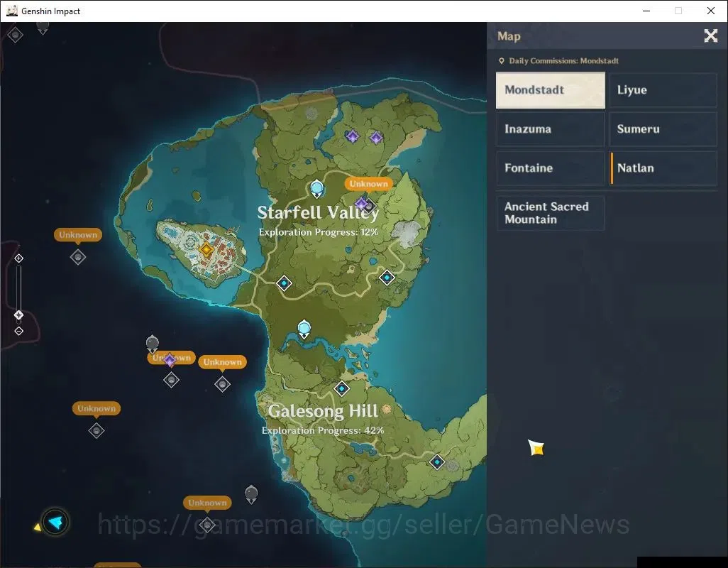728x568 pixels.
Task: Minimize the Genshin Impact window
Action: [x=646, y=11]
